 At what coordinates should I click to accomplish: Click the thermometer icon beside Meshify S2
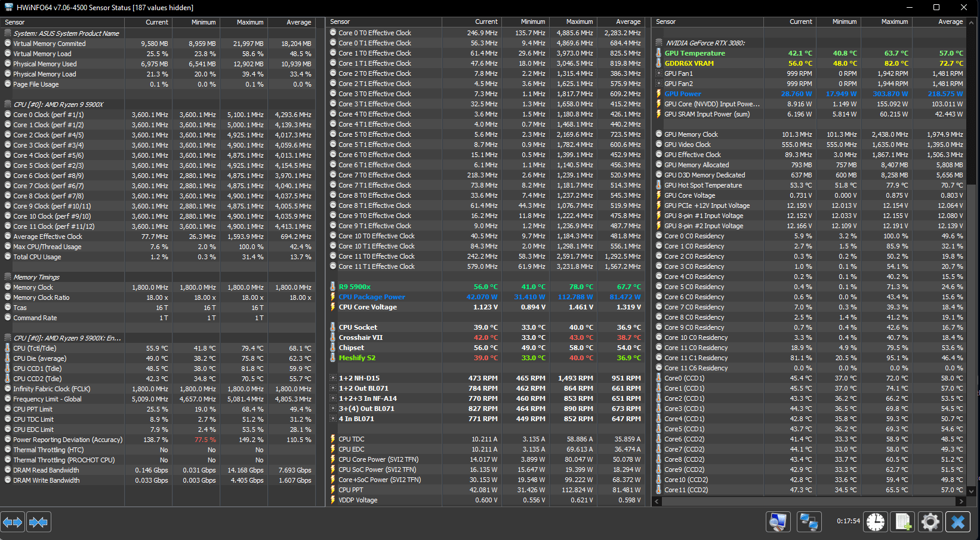pos(333,358)
